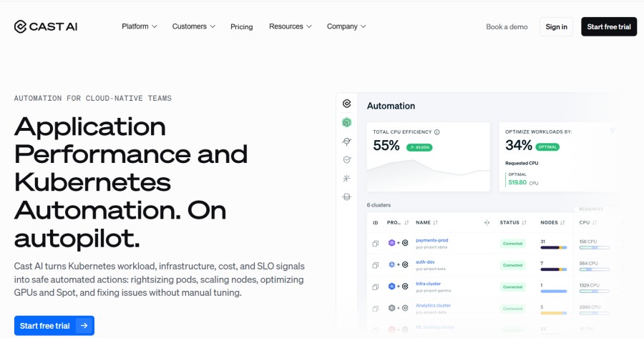The image size is (644, 338).
Task: Click the Sign in button
Action: [x=556, y=26]
